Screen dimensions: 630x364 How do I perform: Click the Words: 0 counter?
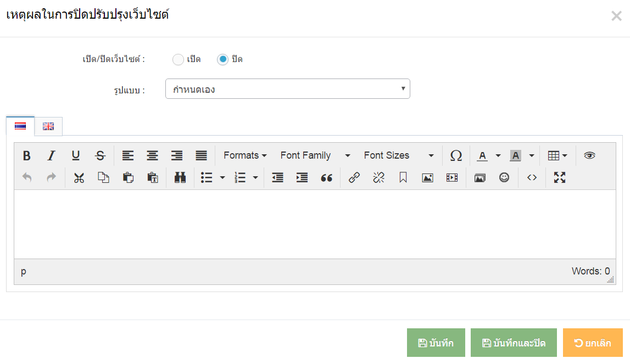click(590, 271)
